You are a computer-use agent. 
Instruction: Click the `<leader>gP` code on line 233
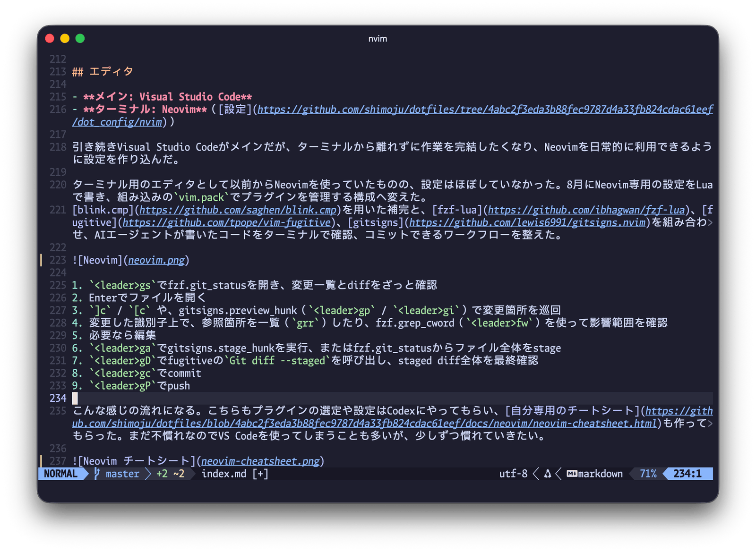(x=122, y=386)
